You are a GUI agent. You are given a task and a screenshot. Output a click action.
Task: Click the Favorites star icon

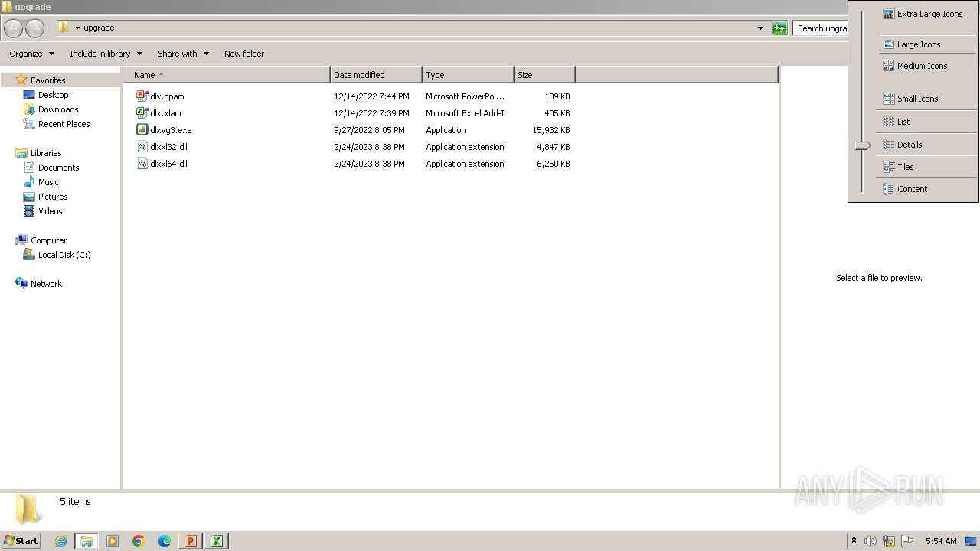[21, 80]
